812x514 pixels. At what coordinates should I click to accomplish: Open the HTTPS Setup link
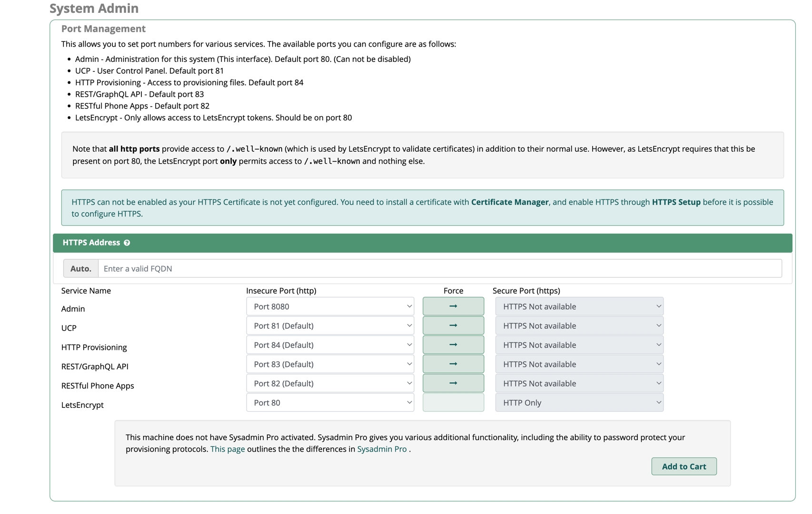pos(676,202)
